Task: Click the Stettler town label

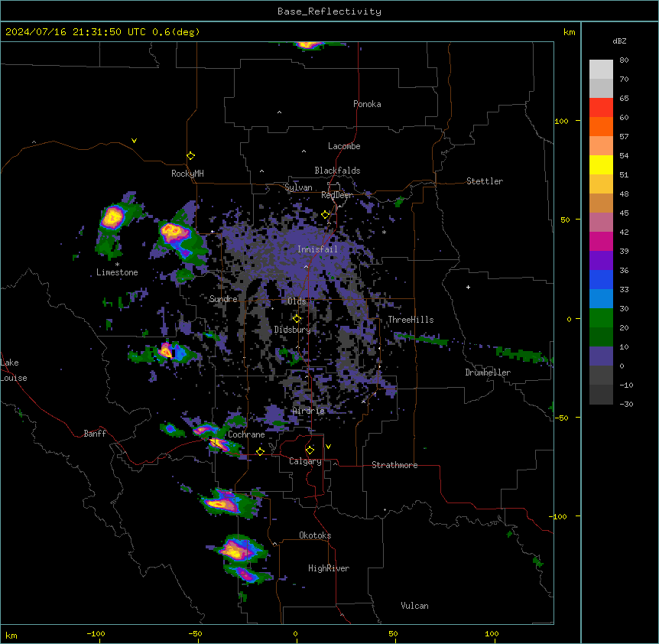Action: click(484, 181)
